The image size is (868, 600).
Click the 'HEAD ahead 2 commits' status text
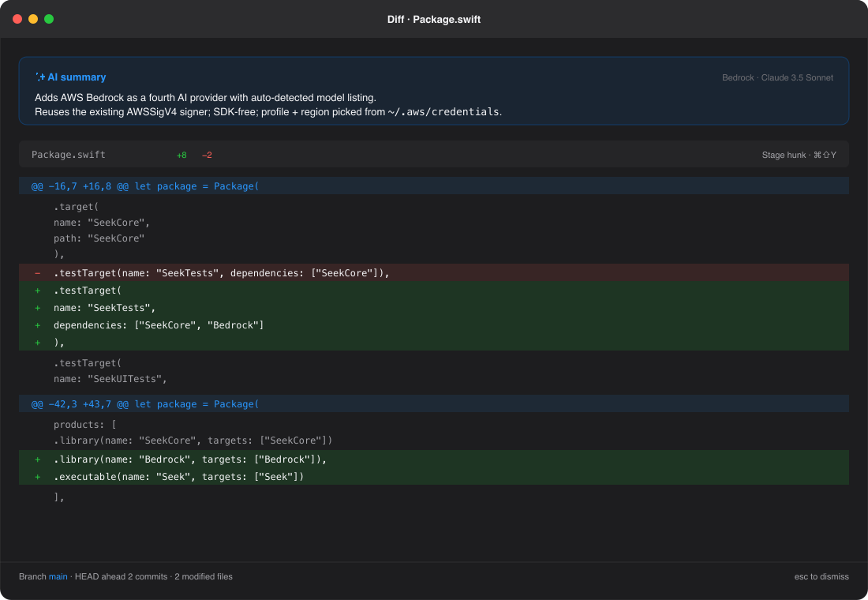point(121,577)
